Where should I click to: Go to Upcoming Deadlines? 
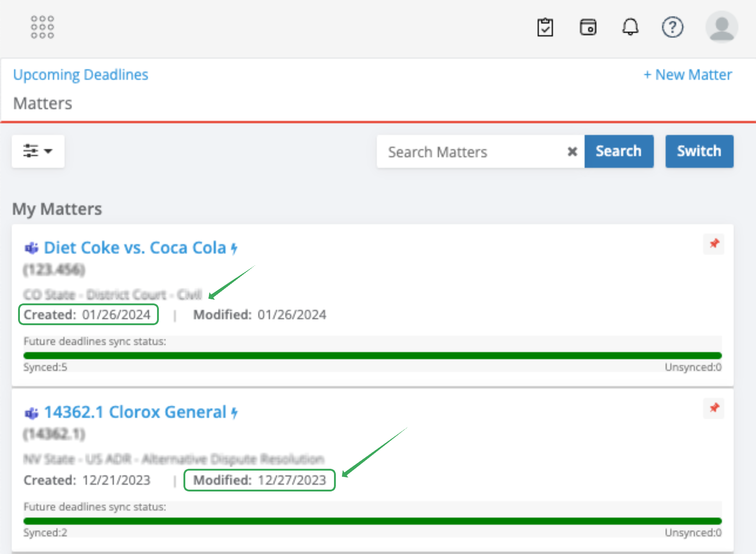tap(81, 75)
